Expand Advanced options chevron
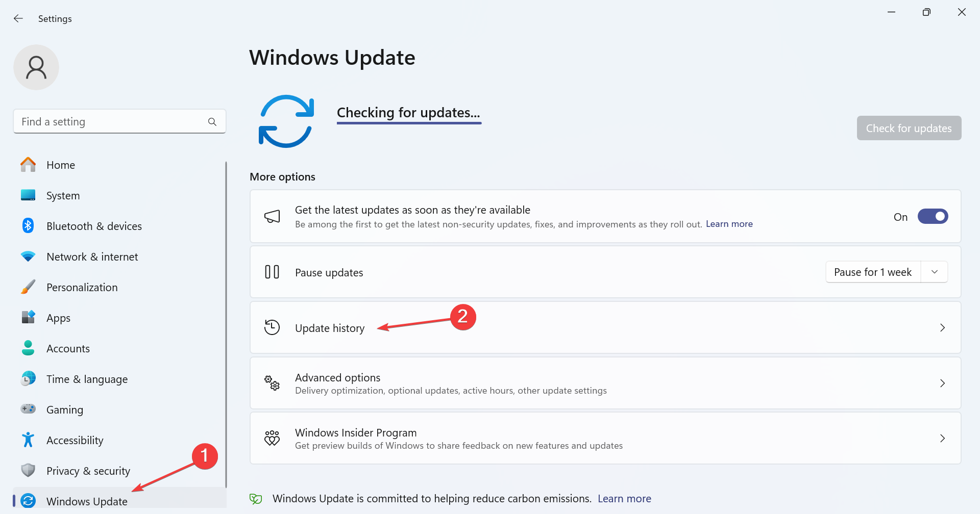 coord(942,383)
